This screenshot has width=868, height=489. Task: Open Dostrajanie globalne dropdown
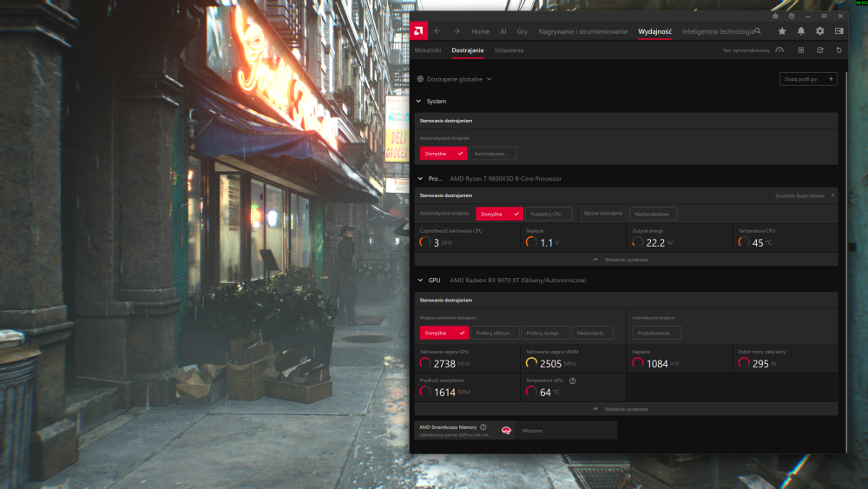click(459, 79)
